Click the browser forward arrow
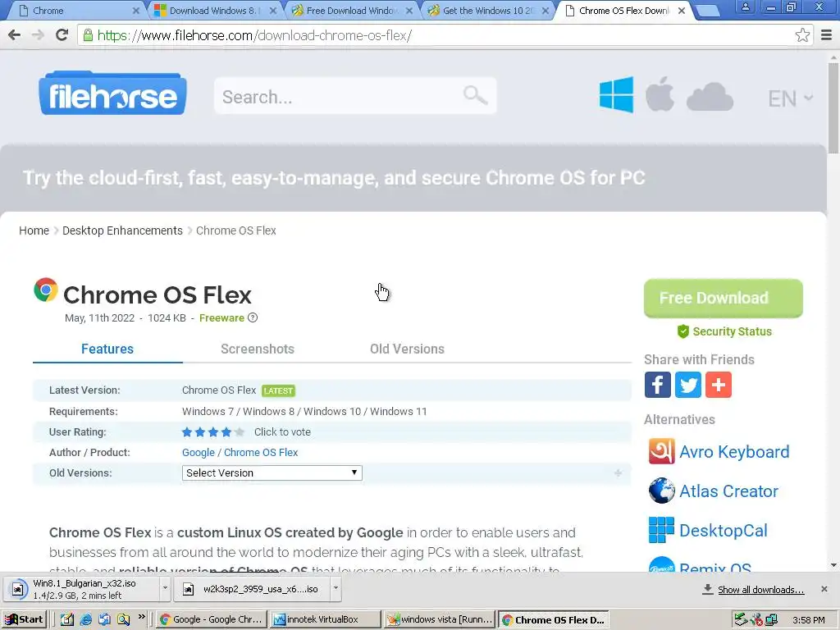 coord(38,35)
